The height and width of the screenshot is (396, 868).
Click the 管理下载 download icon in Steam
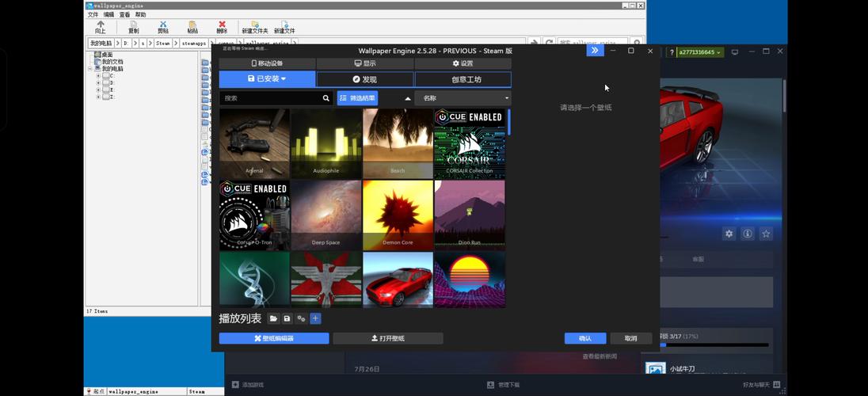[490, 384]
